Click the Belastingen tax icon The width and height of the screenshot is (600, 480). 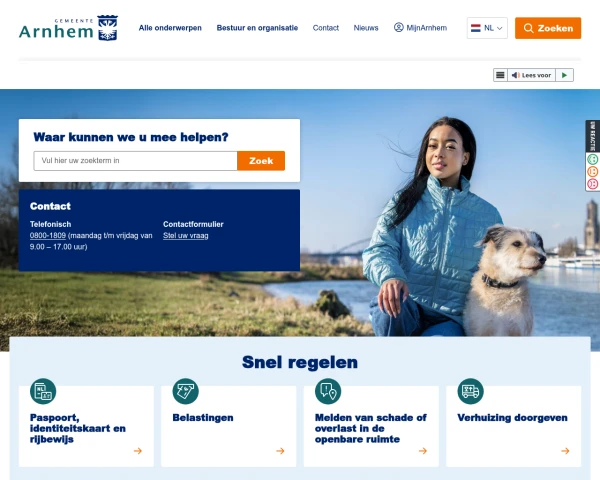point(186,391)
